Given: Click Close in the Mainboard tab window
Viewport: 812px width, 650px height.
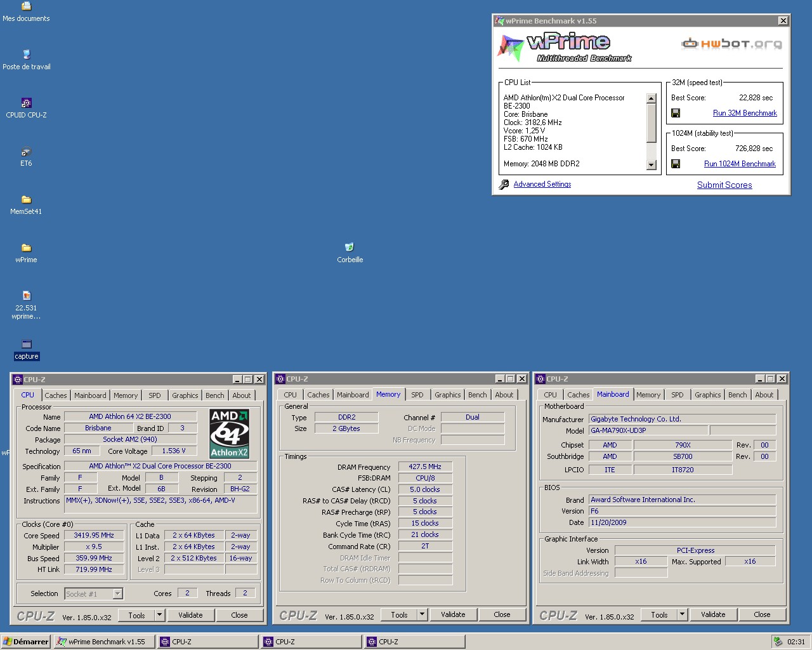Looking at the screenshot, I should [x=762, y=614].
